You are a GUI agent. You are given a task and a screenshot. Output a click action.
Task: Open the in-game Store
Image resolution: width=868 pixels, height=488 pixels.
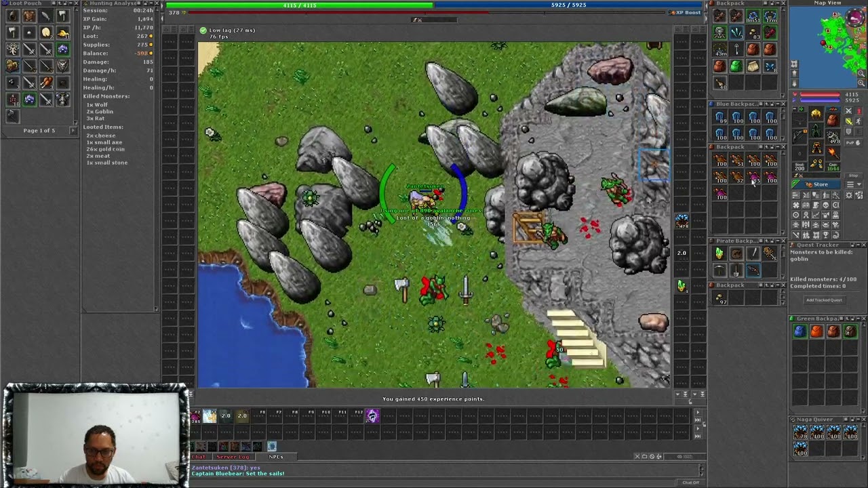816,184
